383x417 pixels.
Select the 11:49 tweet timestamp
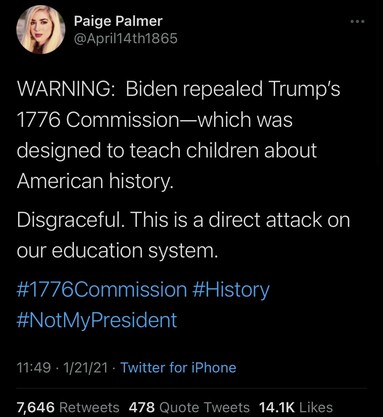pos(34,368)
